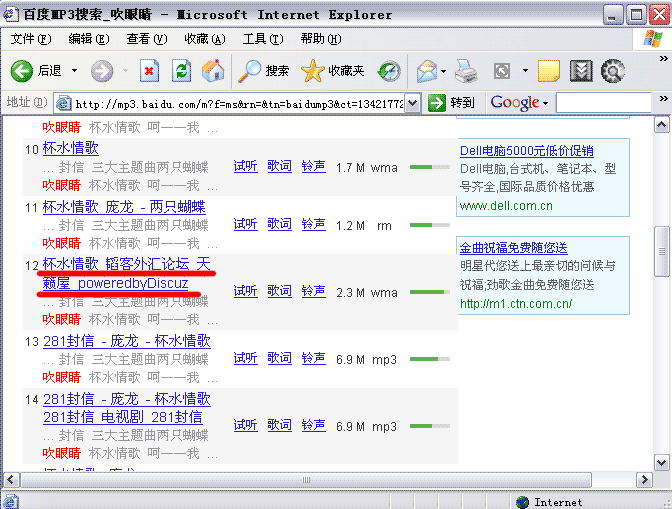
Task: Click the Mail envelope icon
Action: [427, 71]
